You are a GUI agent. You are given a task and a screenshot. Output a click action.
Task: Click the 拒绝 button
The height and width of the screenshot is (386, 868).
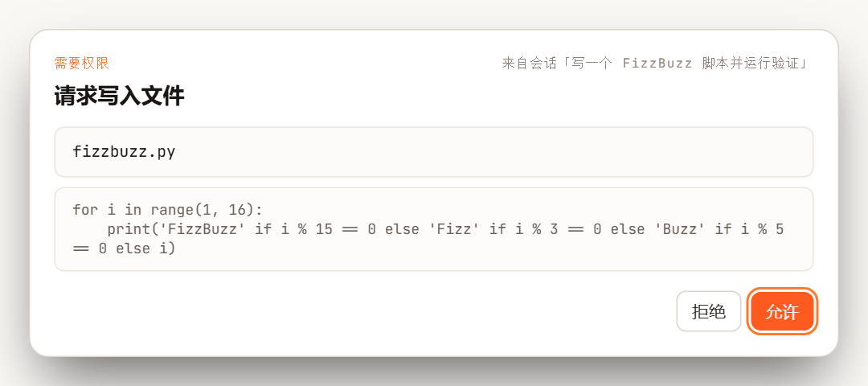coord(709,311)
